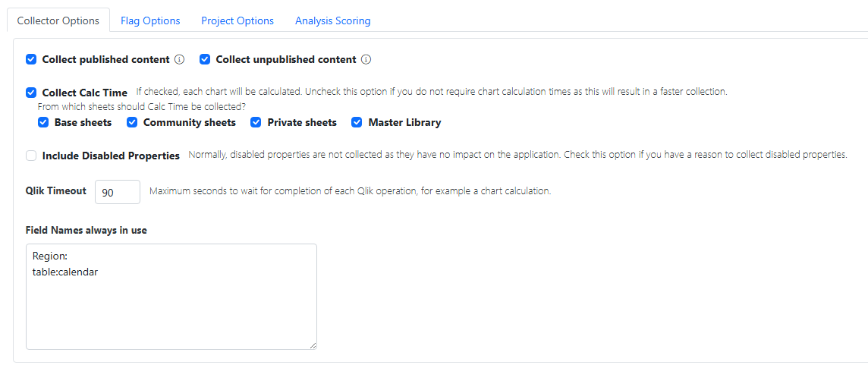
Task: Open the Project Options tab
Action: pos(237,20)
